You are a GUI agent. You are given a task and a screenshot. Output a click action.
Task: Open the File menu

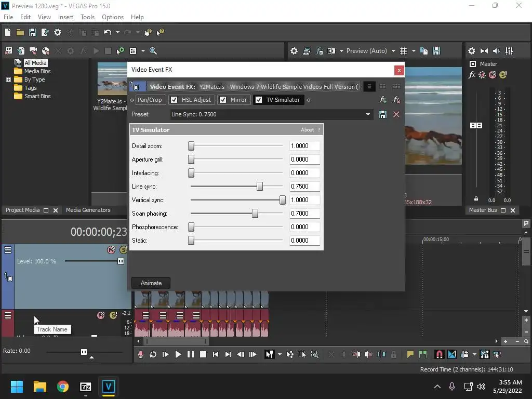[x=8, y=17]
